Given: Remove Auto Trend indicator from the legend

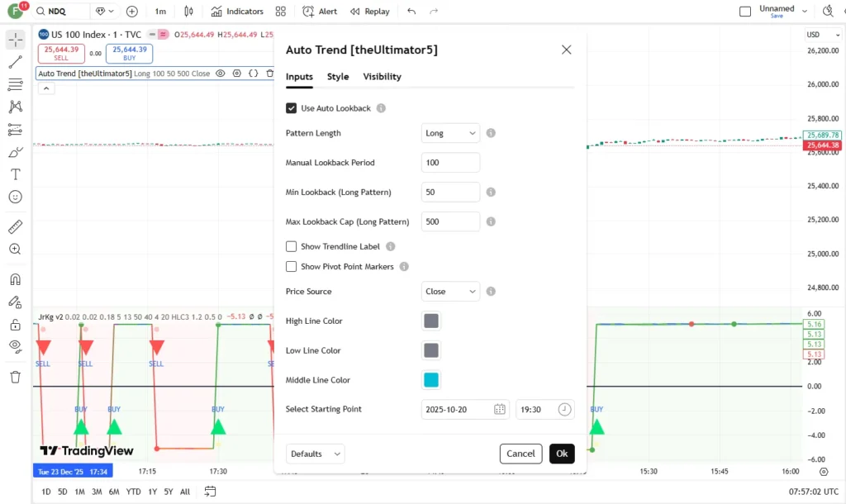Looking at the screenshot, I should [x=270, y=74].
